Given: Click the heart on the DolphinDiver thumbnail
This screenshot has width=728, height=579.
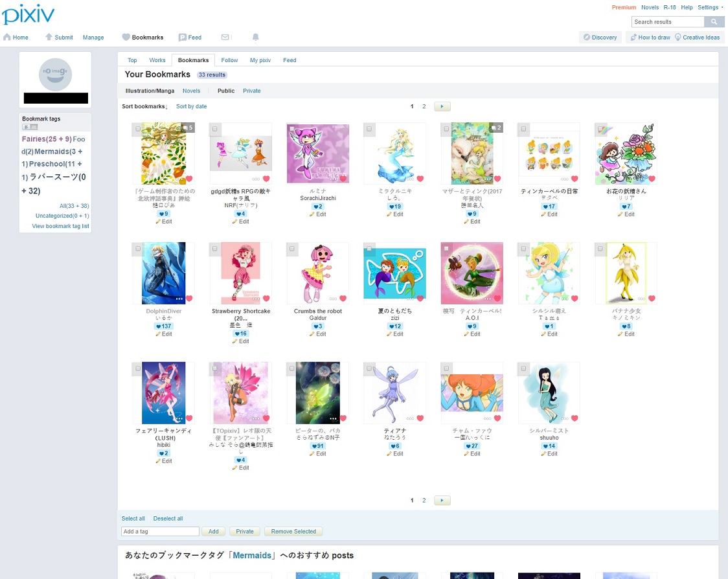Looking at the screenshot, I should pyautogui.click(x=189, y=299).
